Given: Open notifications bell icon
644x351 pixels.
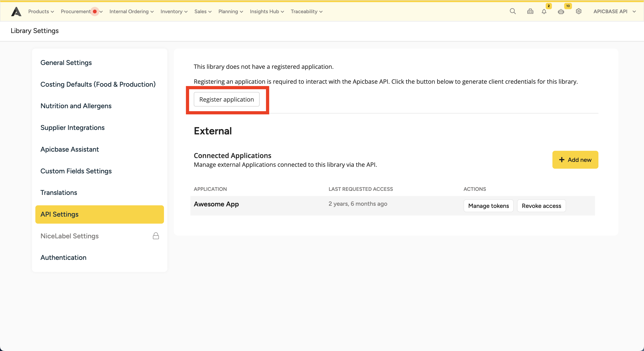Looking at the screenshot, I should 544,12.
